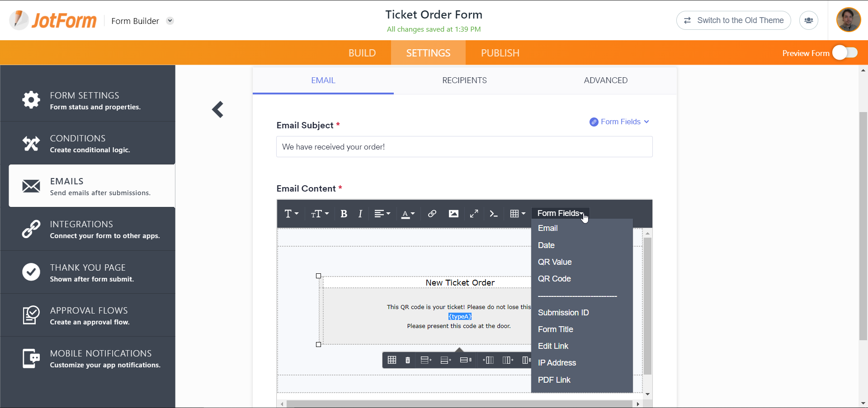
Task: Open Form Fields dropdown above Email Subject
Action: (619, 122)
